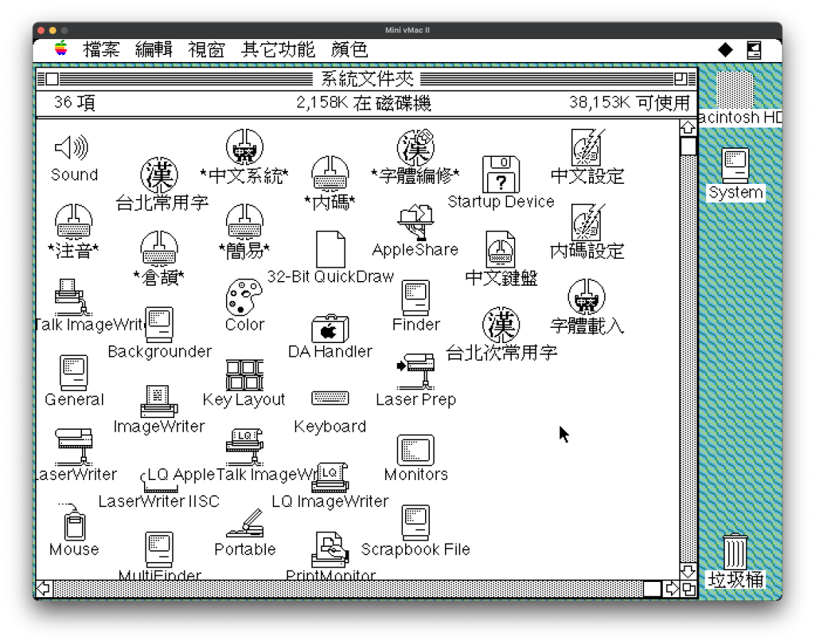The image size is (815, 644).
Task: Click the vertical scrollbar down arrow
Action: click(688, 572)
